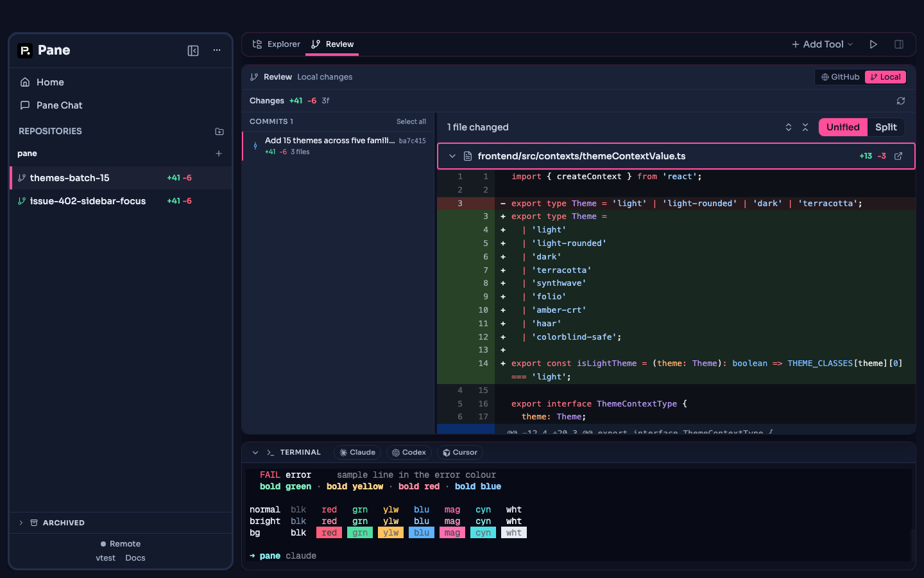Click the 1 file changed label
This screenshot has height=578, width=924.
[478, 127]
